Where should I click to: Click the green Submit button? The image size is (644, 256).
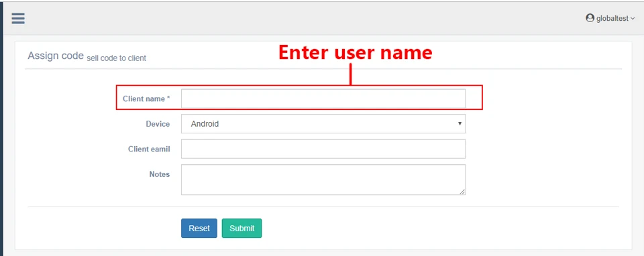[x=242, y=228]
